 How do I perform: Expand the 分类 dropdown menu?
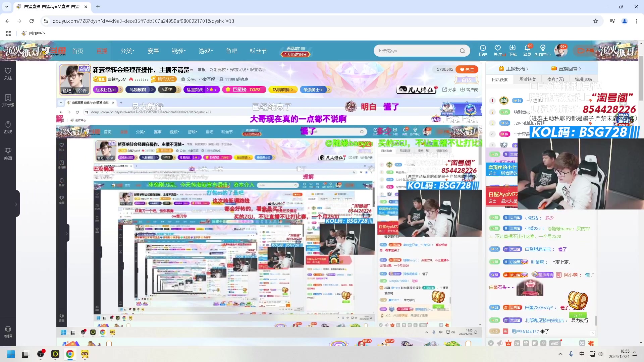click(127, 51)
